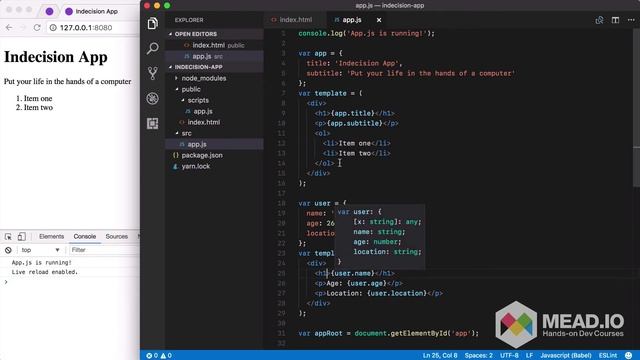Viewport: 640px width, 360px height.
Task: Reload the browser page
Action: 37,27
